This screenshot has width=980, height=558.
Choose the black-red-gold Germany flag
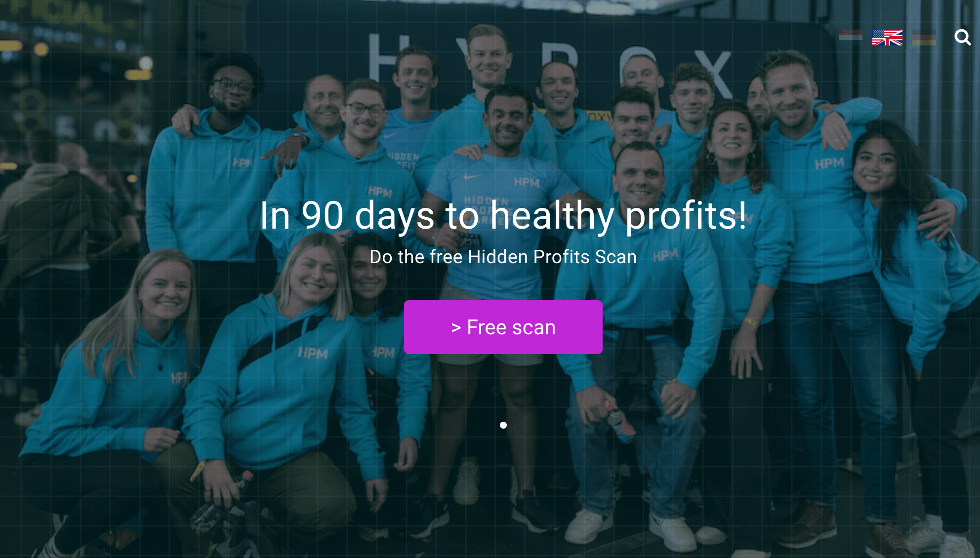pyautogui.click(x=924, y=38)
